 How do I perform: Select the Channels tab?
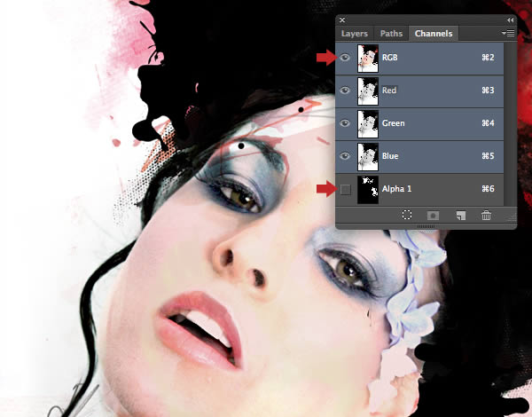[x=434, y=34]
